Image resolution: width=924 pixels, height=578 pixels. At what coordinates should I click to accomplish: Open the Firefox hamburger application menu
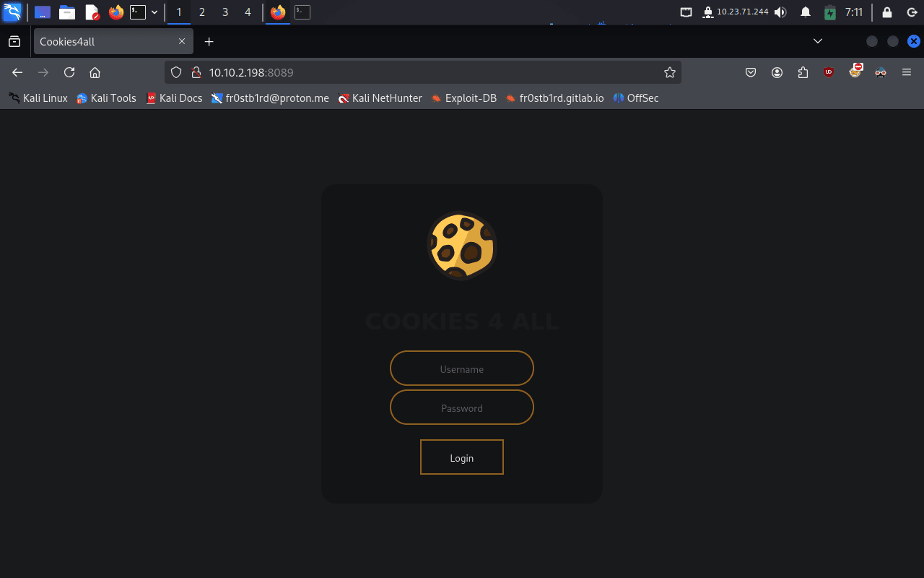907,72
